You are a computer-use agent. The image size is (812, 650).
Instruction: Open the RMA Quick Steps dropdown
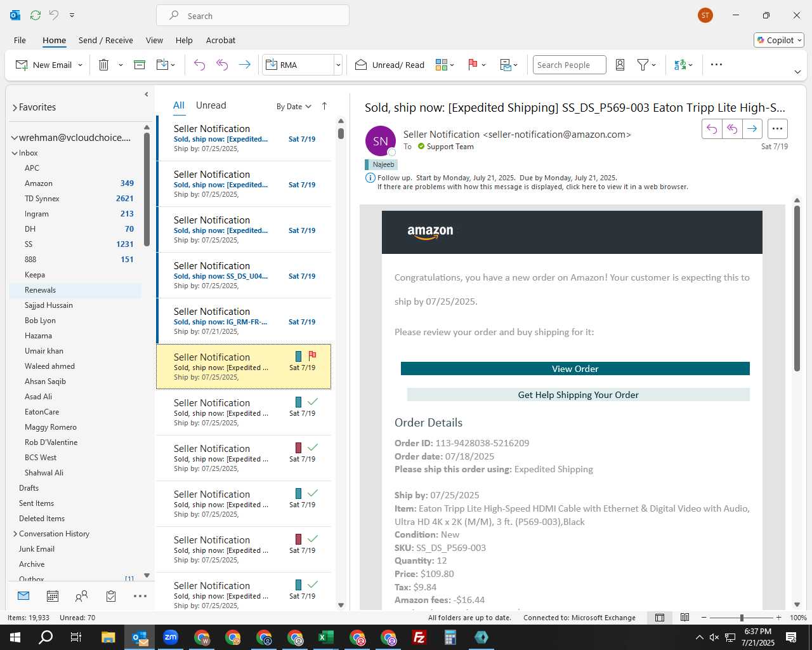point(338,65)
